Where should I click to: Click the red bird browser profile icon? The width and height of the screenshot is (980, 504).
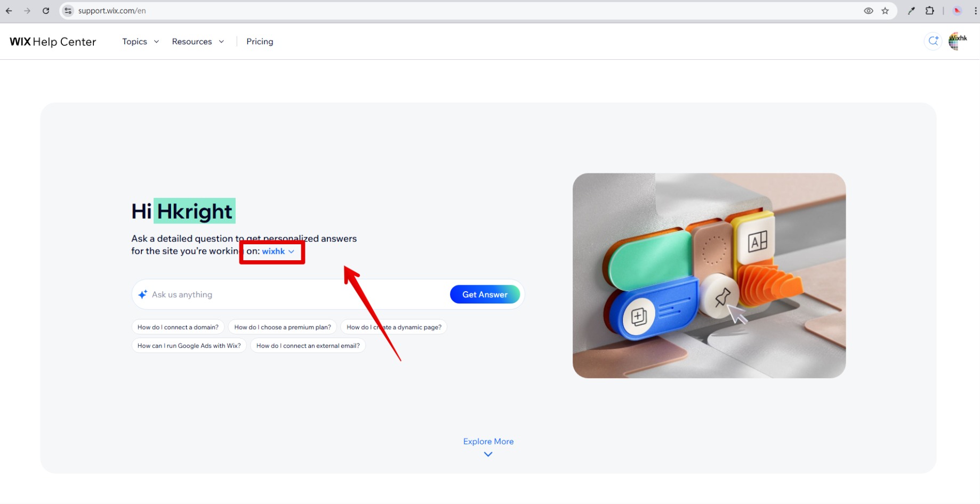[957, 11]
